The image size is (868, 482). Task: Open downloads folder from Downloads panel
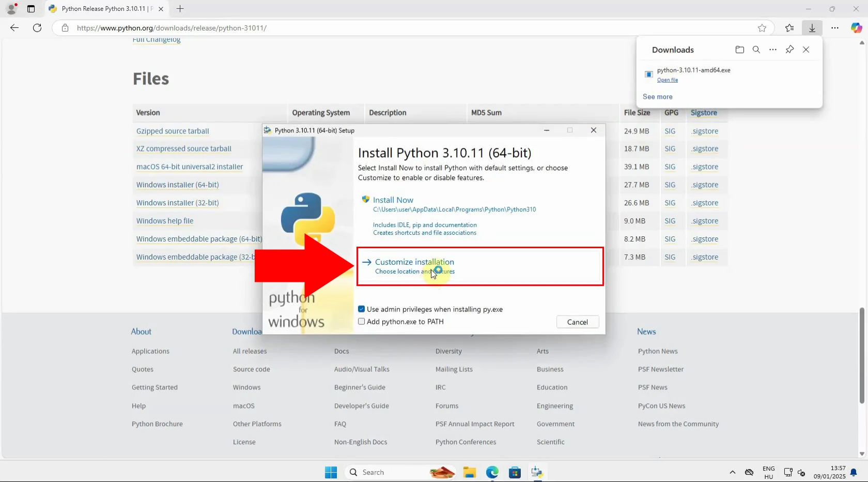pos(740,50)
